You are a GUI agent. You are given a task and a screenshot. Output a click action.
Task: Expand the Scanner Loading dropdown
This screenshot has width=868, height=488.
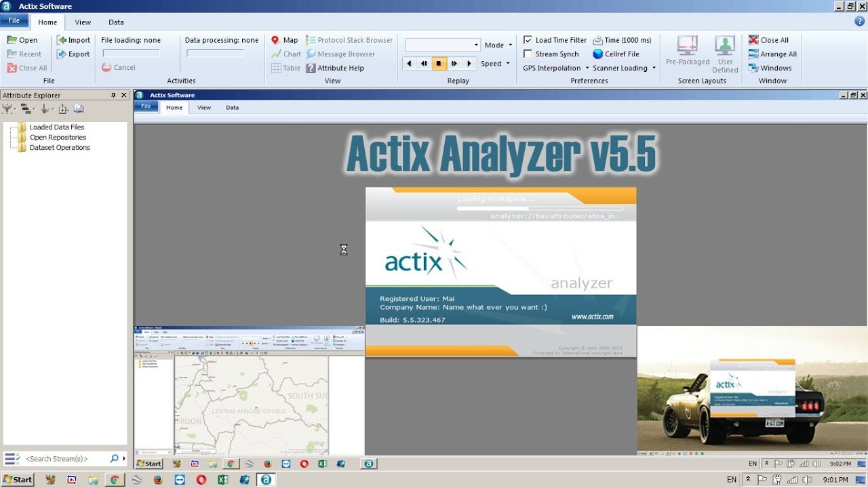click(654, 68)
